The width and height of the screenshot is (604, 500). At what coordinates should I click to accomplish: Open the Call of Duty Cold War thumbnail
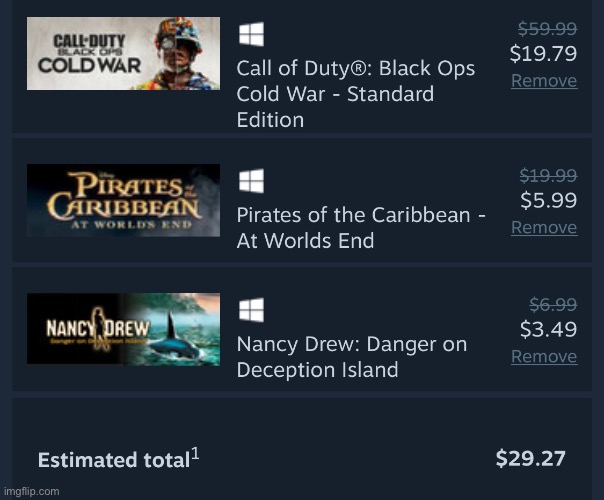(x=123, y=54)
